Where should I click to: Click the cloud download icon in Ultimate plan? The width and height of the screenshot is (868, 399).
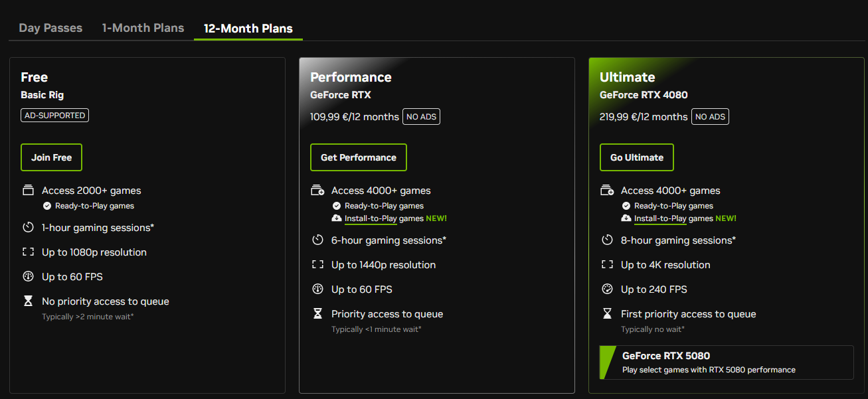626,218
